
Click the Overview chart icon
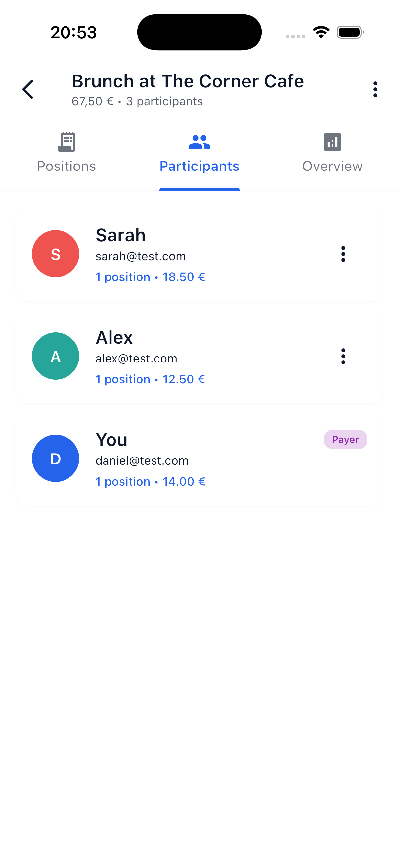(x=332, y=142)
